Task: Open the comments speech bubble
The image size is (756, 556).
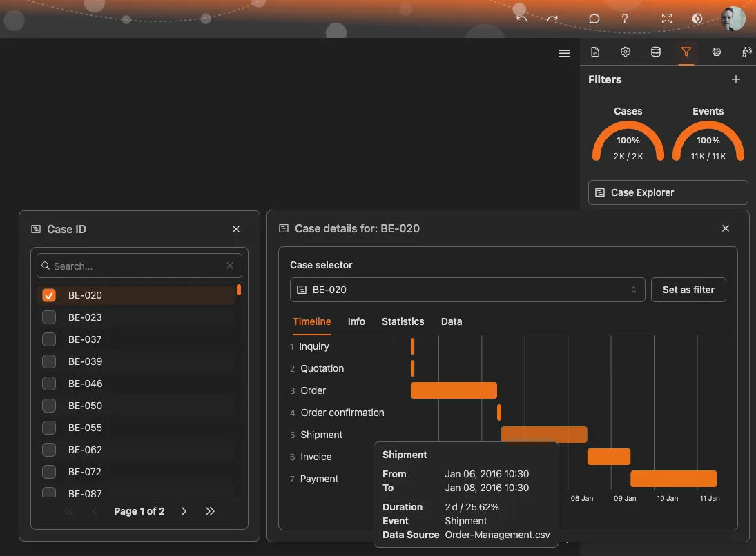Action: tap(594, 19)
